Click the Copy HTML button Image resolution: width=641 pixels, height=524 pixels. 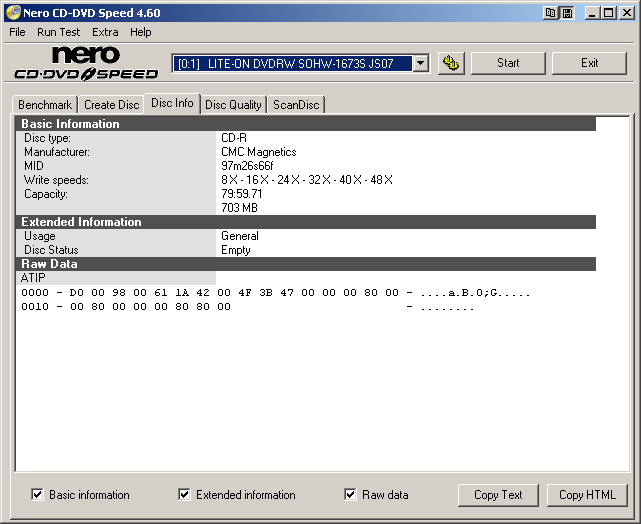point(586,495)
